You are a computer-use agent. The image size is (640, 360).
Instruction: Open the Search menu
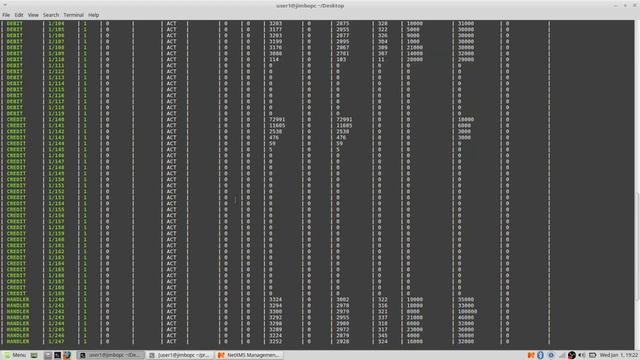(51, 15)
